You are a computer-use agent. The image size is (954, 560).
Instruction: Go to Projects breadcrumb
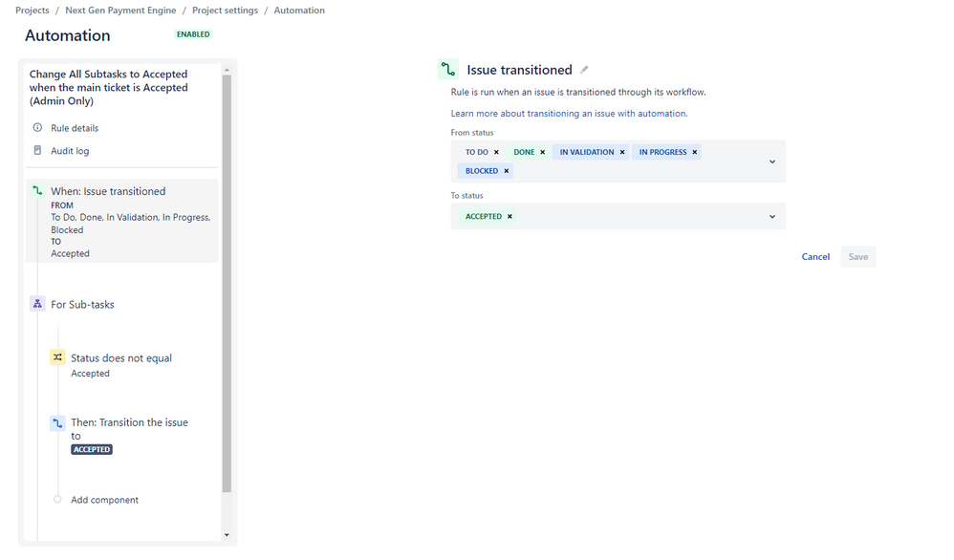tap(33, 11)
